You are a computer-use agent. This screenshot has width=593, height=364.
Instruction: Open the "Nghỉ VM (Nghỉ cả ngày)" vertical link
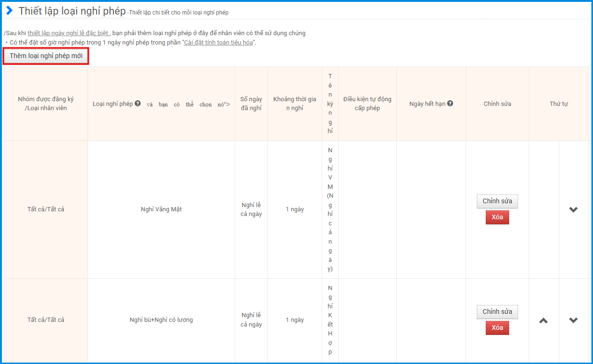tap(330, 209)
